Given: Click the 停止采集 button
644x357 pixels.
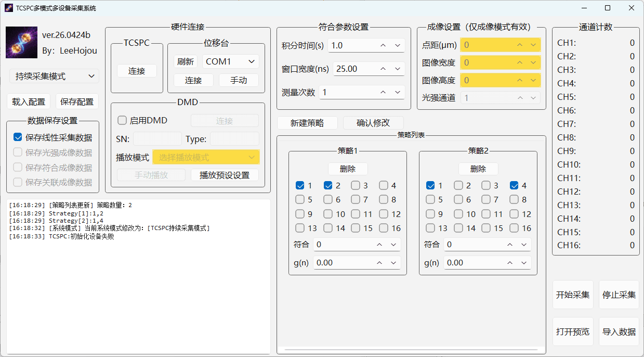Looking at the screenshot, I should [619, 295].
